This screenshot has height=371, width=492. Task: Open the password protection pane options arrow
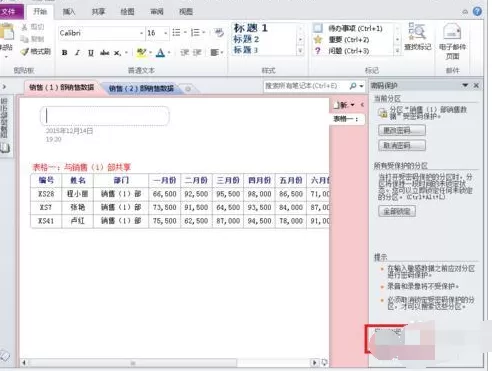[x=465, y=86]
